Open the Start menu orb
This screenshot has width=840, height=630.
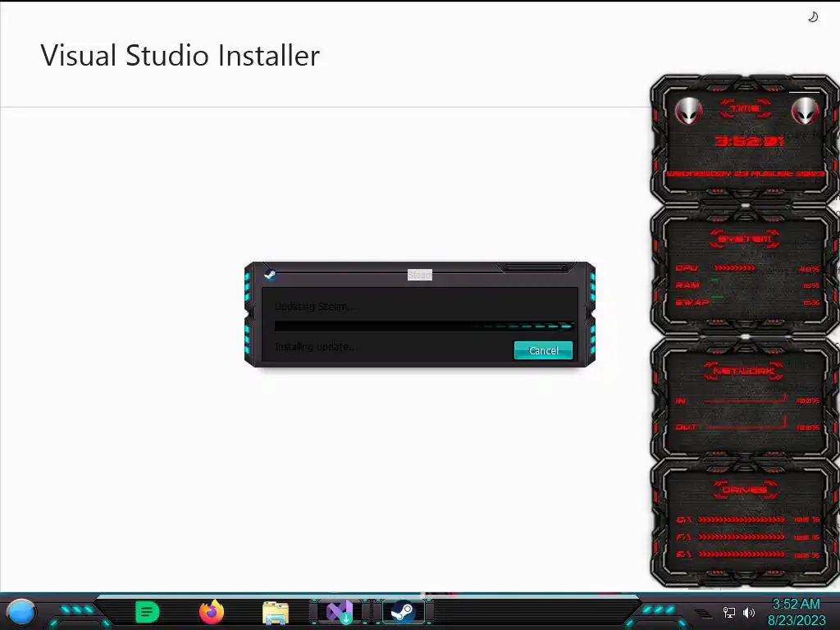tap(21, 612)
